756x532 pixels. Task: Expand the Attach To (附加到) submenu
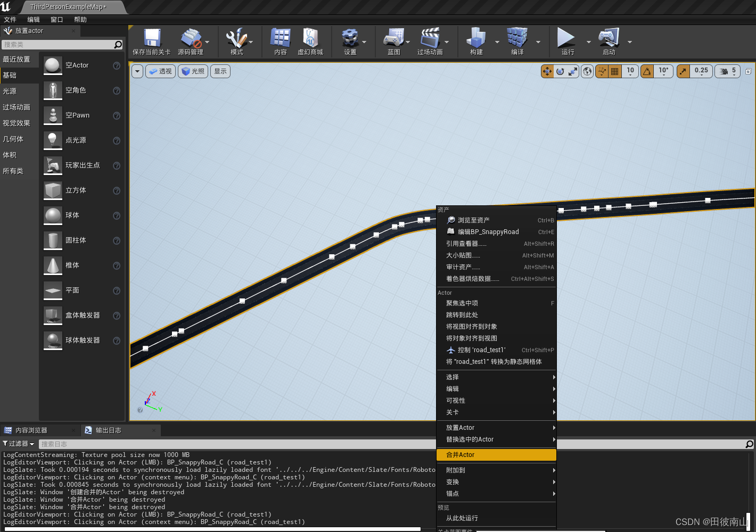[496, 470]
